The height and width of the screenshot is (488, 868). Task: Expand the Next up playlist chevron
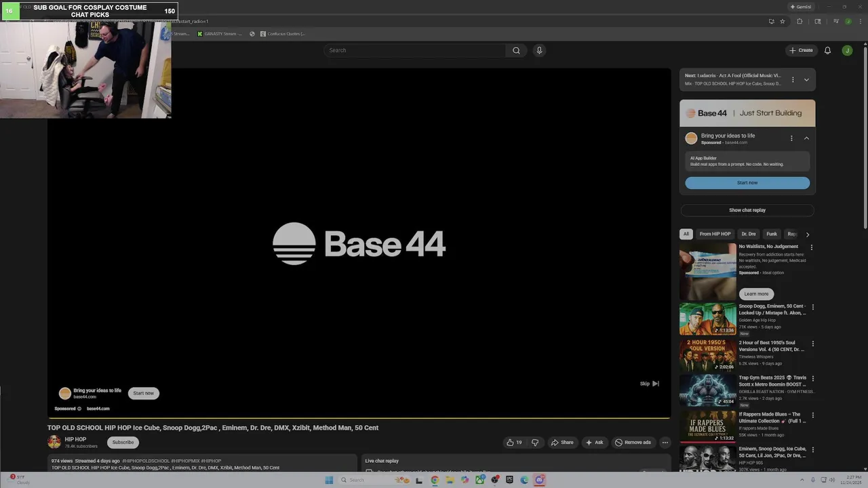[x=806, y=80]
